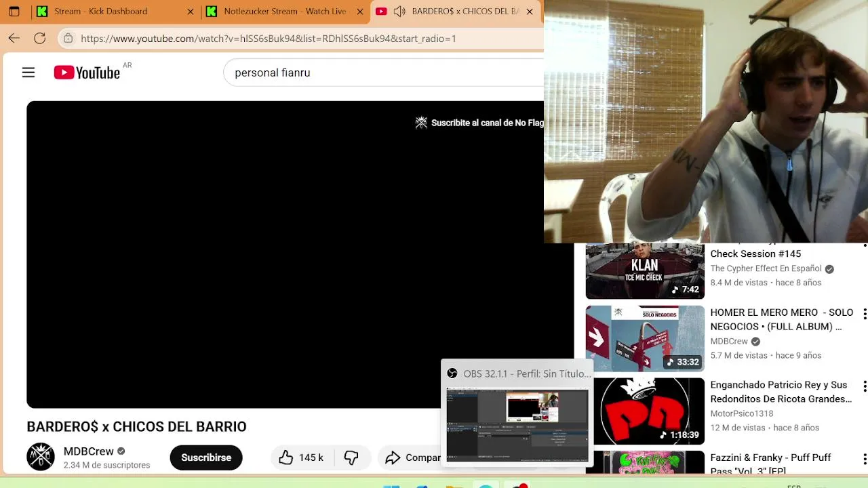Click the 8.4 M de vistas text
Screen dimensions: 868x488
(738, 283)
